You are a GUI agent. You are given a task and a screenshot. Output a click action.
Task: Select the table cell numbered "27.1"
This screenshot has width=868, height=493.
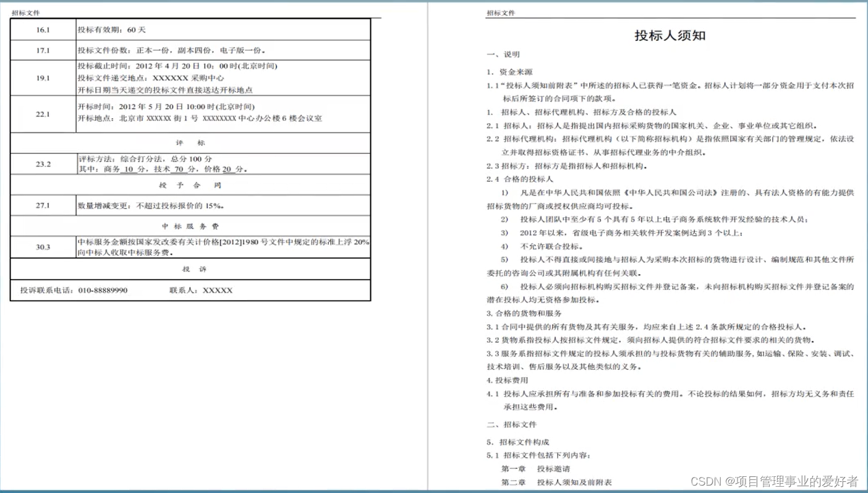click(x=43, y=205)
